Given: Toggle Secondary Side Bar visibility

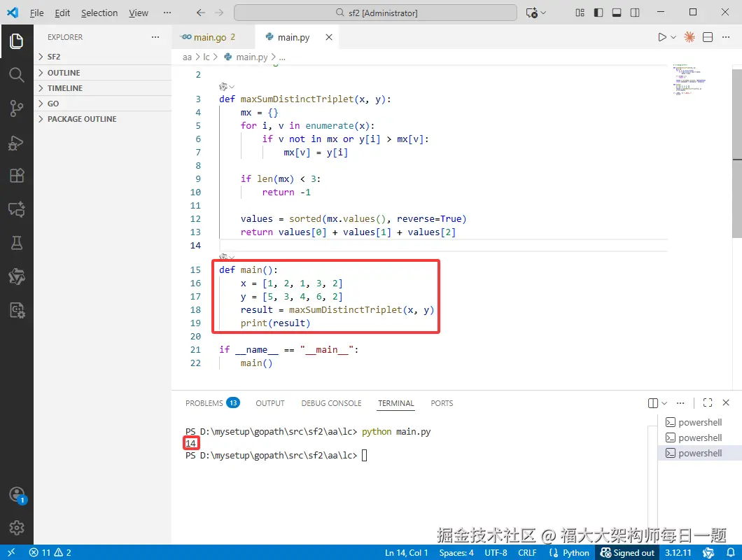Looking at the screenshot, I should (x=635, y=13).
